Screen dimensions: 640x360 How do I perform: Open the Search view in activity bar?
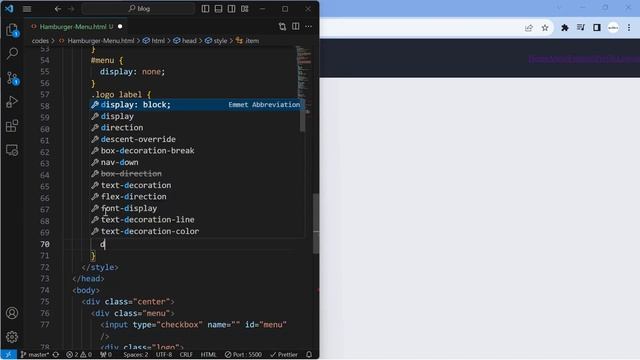12,53
